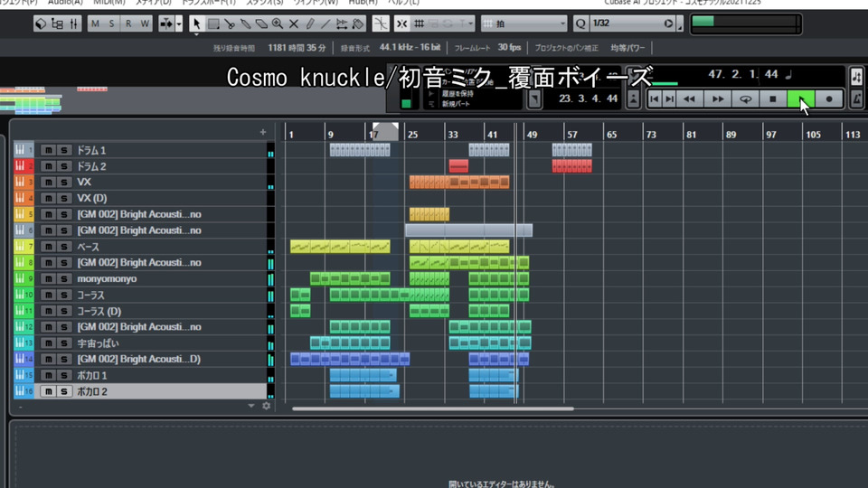Solo the ドラム 2 track

pos(63,166)
